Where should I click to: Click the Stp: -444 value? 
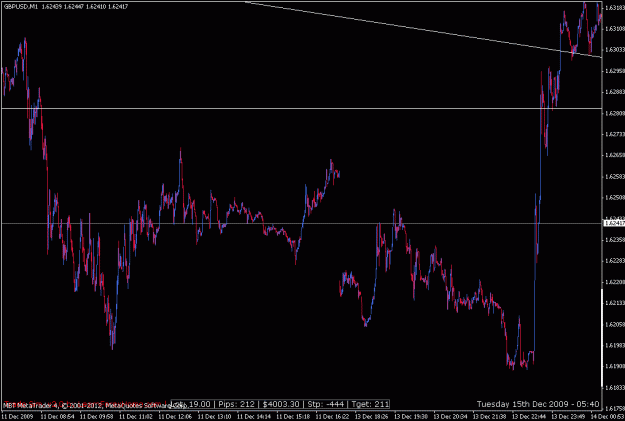tap(326, 404)
